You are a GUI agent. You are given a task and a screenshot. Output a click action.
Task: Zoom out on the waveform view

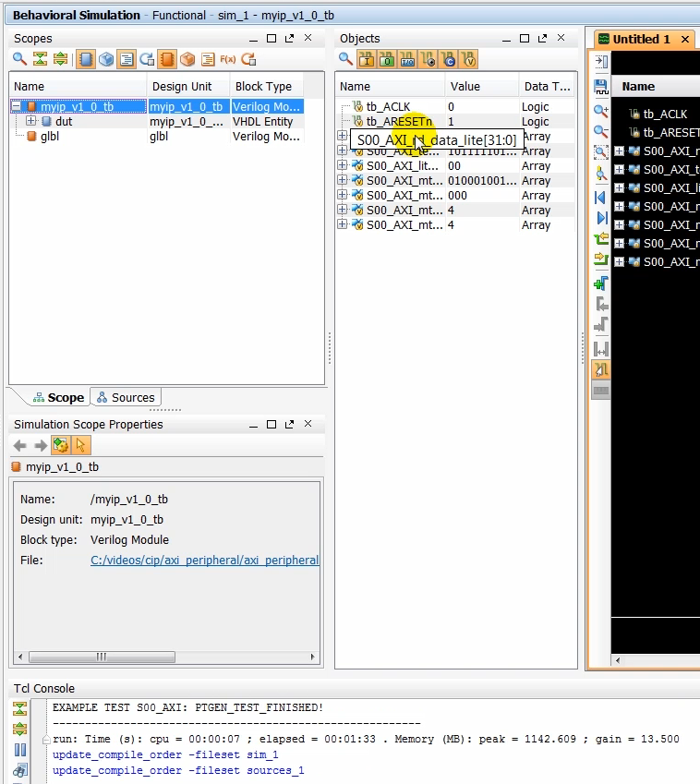pyautogui.click(x=601, y=132)
